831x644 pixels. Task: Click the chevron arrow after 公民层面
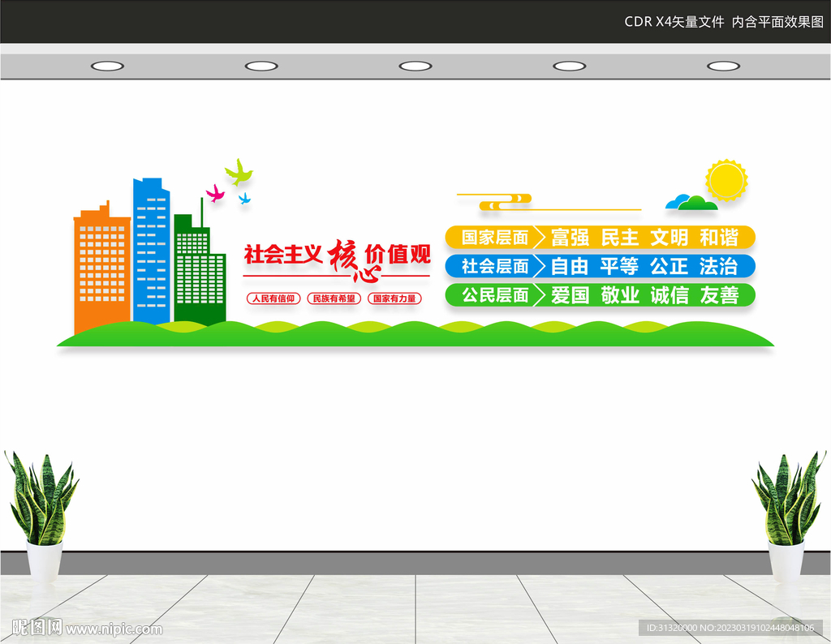pyautogui.click(x=539, y=295)
